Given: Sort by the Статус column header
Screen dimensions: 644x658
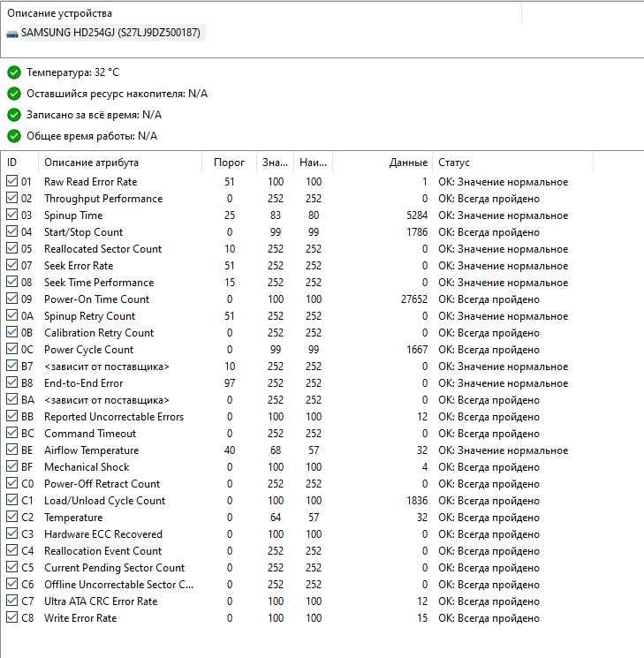Looking at the screenshot, I should (x=513, y=163).
